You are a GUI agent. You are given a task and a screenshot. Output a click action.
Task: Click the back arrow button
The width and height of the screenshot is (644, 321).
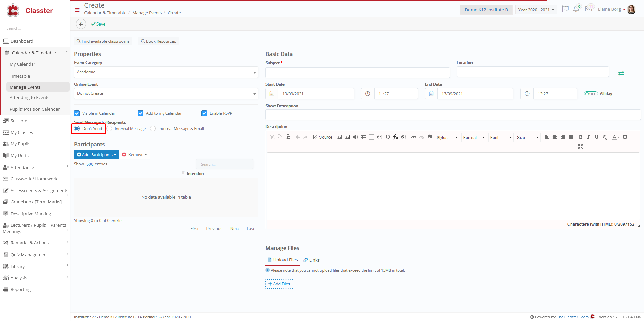81,24
